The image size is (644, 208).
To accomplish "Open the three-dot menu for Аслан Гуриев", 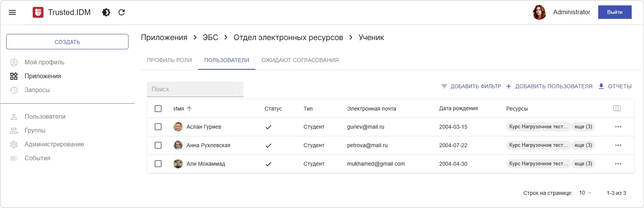I will click(x=618, y=127).
